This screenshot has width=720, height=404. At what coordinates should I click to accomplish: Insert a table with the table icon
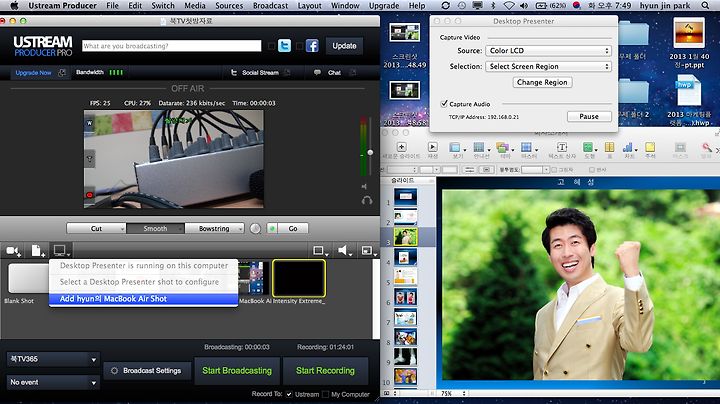(609, 147)
